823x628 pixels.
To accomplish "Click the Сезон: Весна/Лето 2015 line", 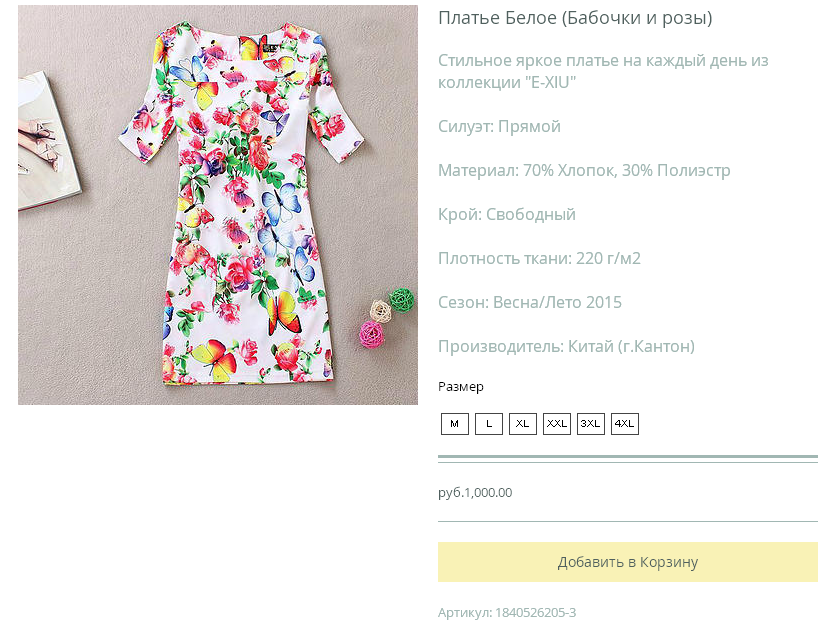I will (x=530, y=303).
